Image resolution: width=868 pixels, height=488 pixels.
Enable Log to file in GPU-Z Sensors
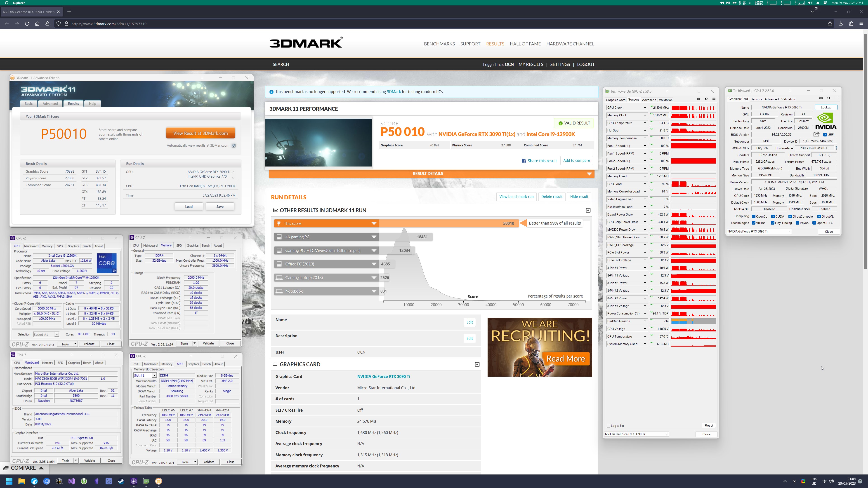click(609, 426)
